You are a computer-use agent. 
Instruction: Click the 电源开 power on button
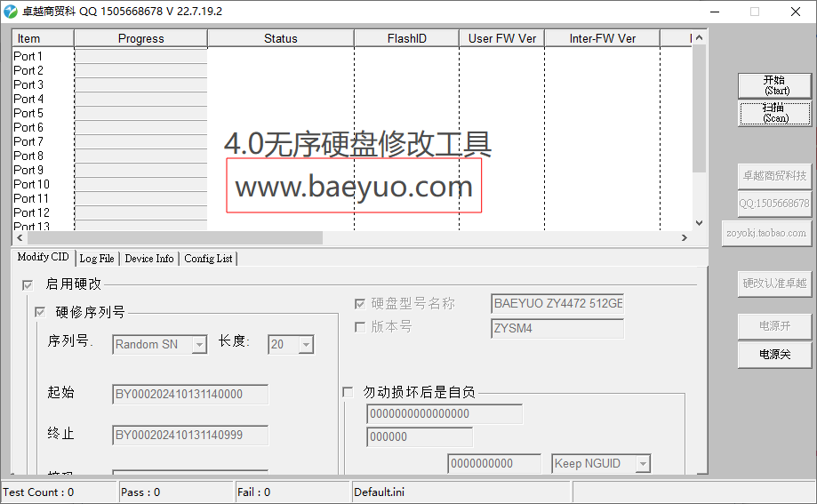[775, 327]
